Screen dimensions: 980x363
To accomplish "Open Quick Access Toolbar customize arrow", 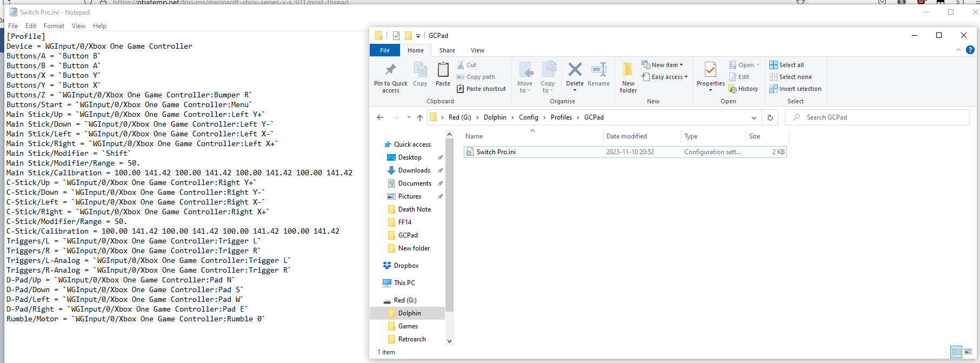I will pos(418,36).
